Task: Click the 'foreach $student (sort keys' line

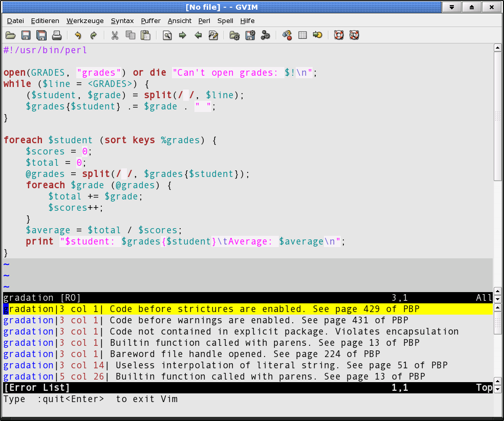Action: pyautogui.click(x=110, y=141)
